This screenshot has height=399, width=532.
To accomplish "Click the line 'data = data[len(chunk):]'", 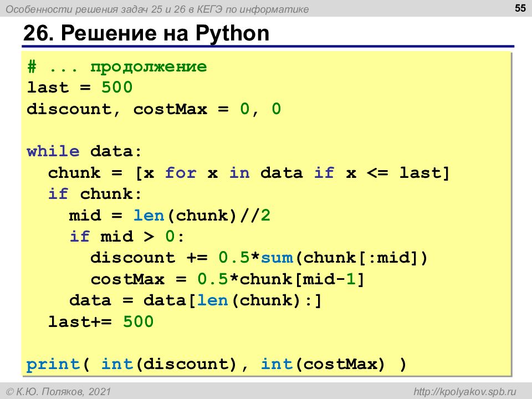I will [x=196, y=300].
